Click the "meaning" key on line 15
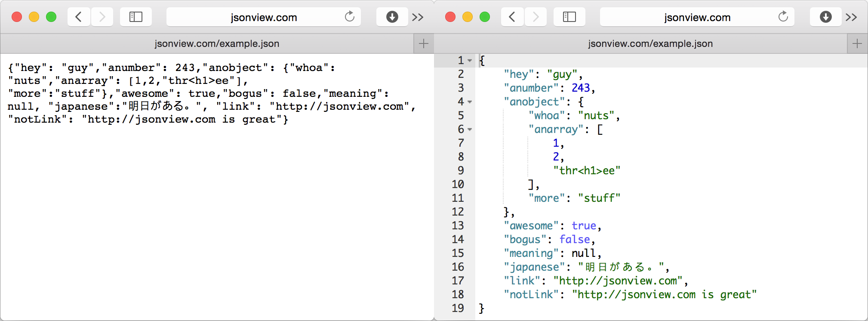The width and height of the screenshot is (868, 321). point(531,253)
